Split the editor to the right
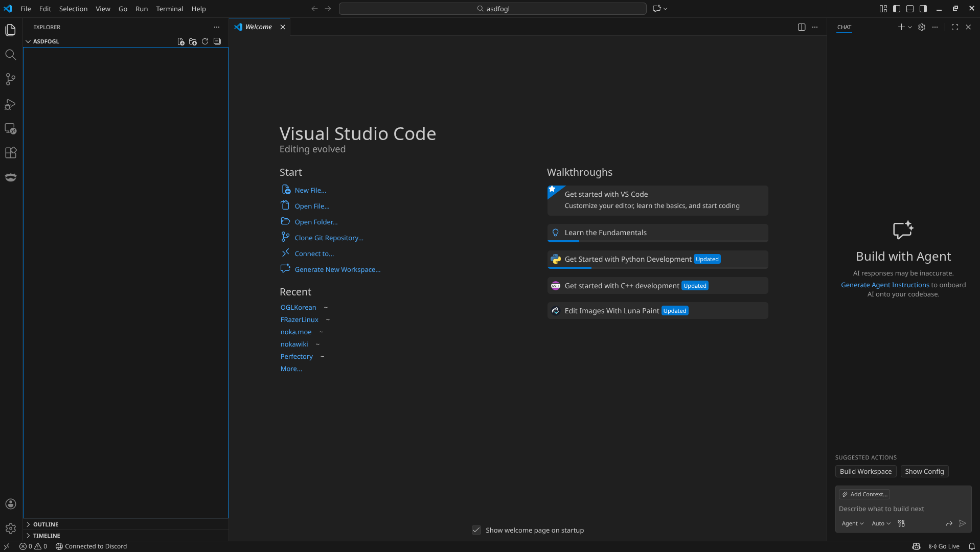The width and height of the screenshot is (980, 552). click(801, 27)
